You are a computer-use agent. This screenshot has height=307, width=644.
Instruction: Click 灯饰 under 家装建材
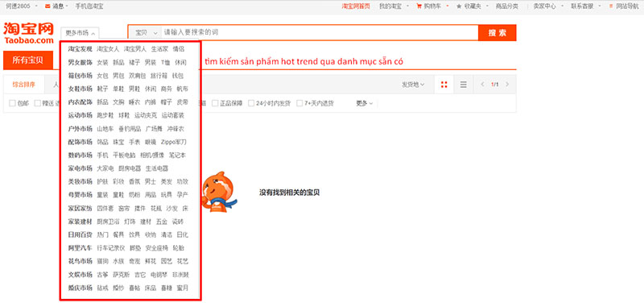pyautogui.click(x=130, y=222)
